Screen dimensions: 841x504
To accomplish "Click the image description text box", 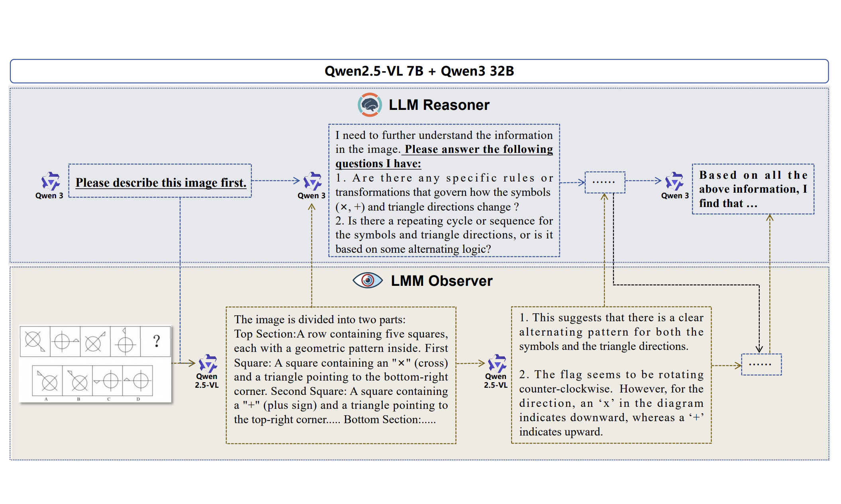I will pos(341,374).
